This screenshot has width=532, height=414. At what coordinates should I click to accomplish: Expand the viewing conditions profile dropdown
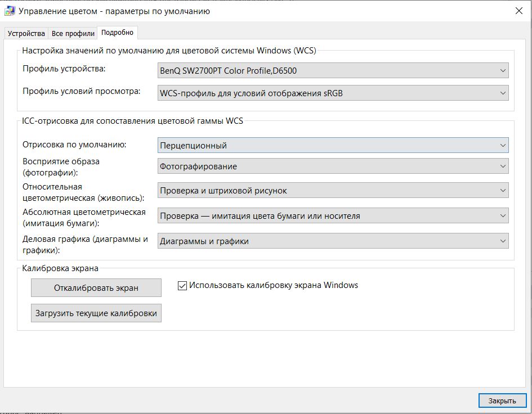pos(333,93)
